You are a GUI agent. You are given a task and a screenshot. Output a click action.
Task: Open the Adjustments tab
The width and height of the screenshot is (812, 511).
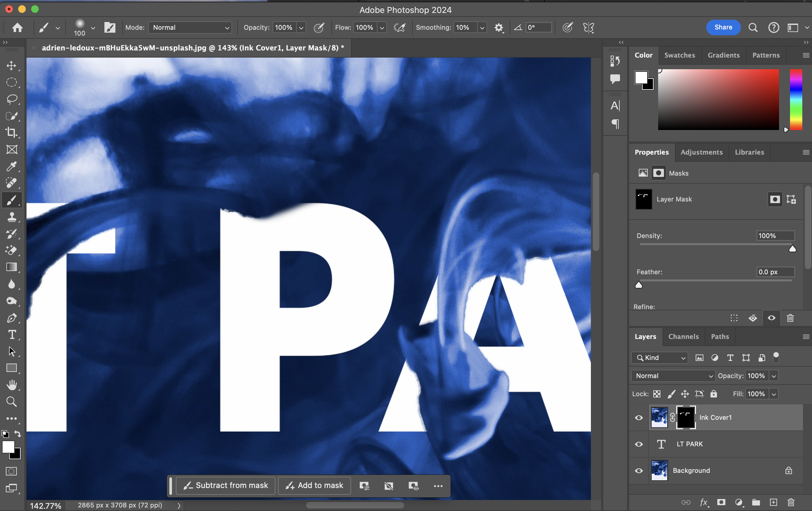(x=701, y=152)
